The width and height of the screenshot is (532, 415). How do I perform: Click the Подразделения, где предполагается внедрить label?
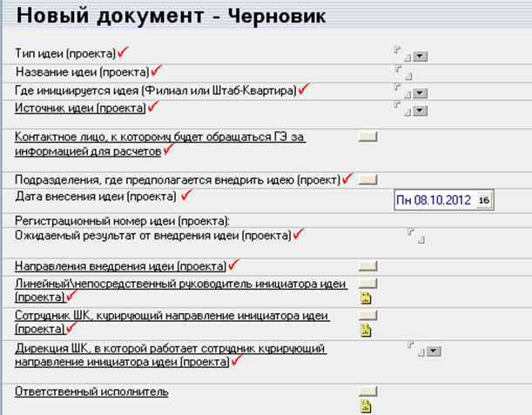(x=178, y=180)
